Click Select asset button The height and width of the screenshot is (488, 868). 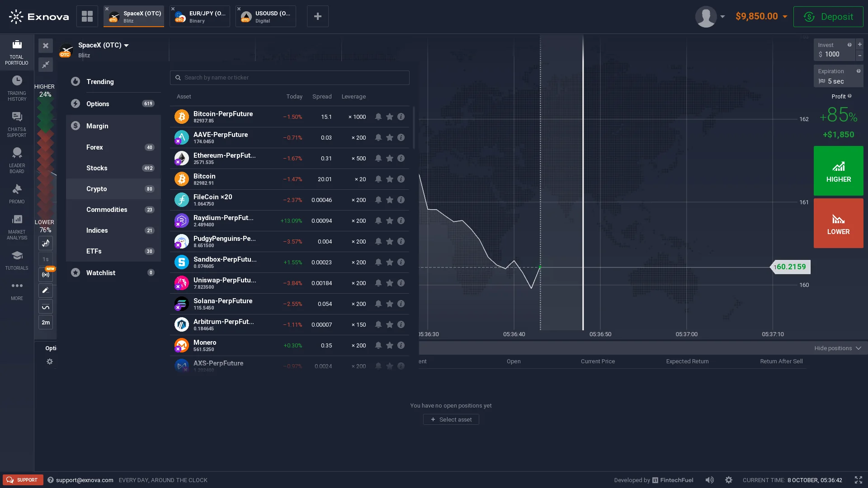click(451, 420)
